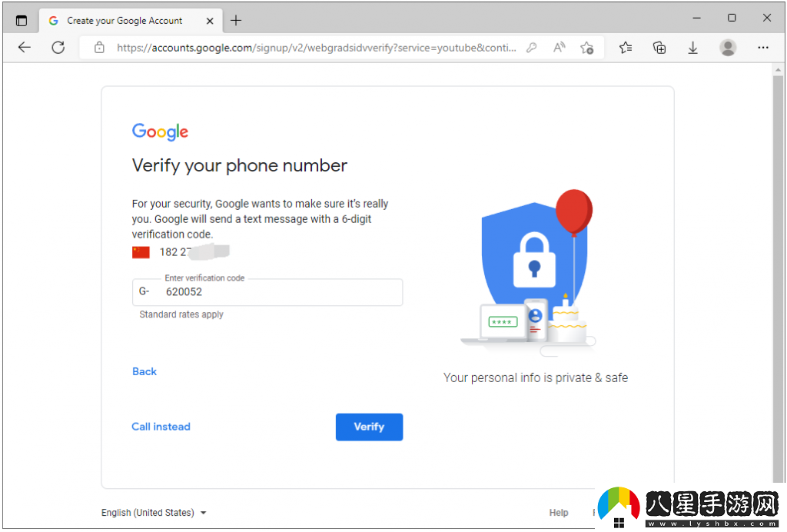Open a new tab with plus button
787x532 pixels.
coord(236,21)
